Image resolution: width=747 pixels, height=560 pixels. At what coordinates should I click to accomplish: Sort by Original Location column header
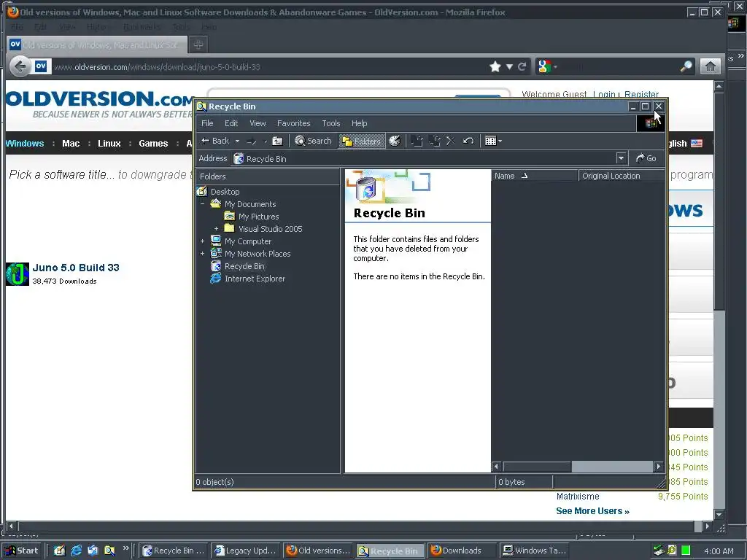tap(621, 176)
